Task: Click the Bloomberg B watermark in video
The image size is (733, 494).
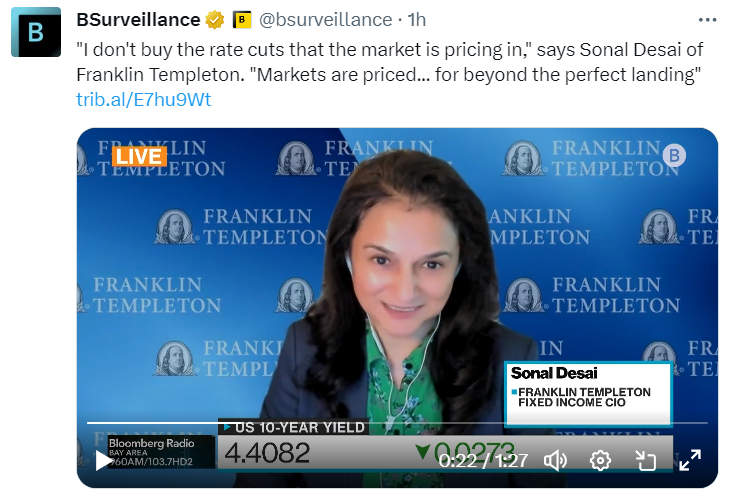Action: [674, 155]
